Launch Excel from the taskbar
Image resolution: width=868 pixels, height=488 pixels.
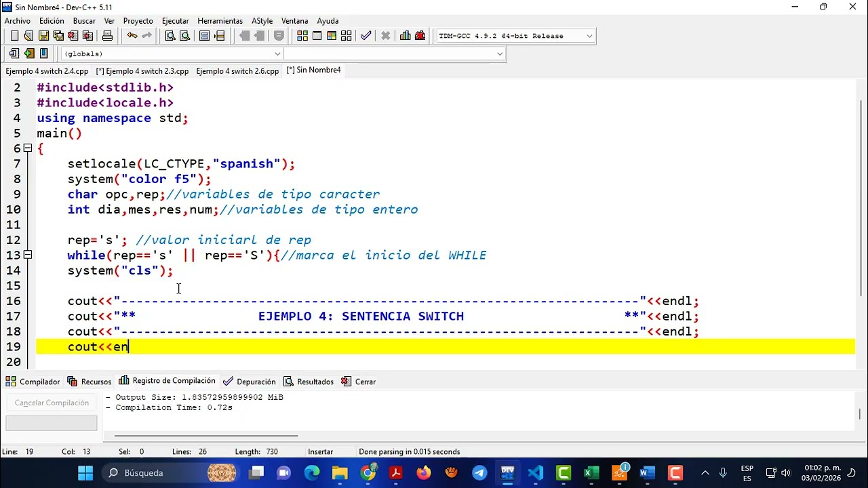[x=591, y=472]
